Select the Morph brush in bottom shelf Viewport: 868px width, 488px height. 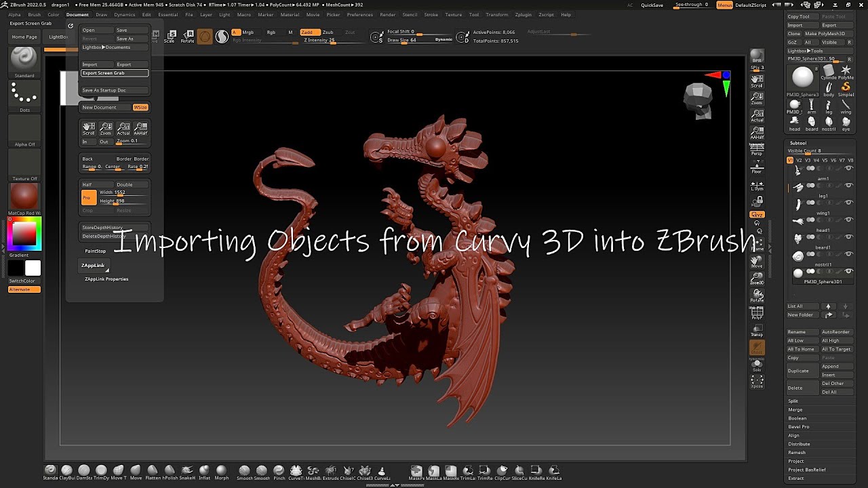tap(222, 471)
